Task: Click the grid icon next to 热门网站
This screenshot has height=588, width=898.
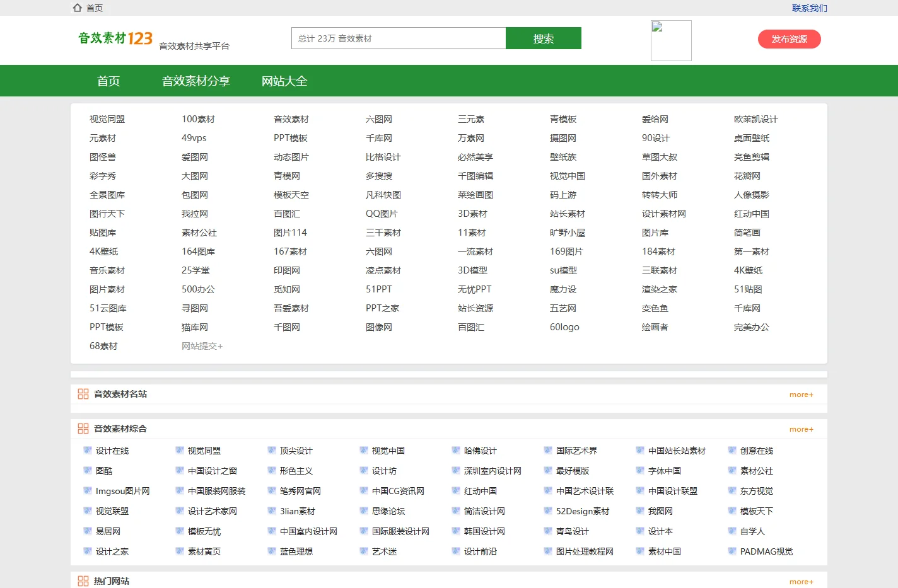Action: (83, 581)
